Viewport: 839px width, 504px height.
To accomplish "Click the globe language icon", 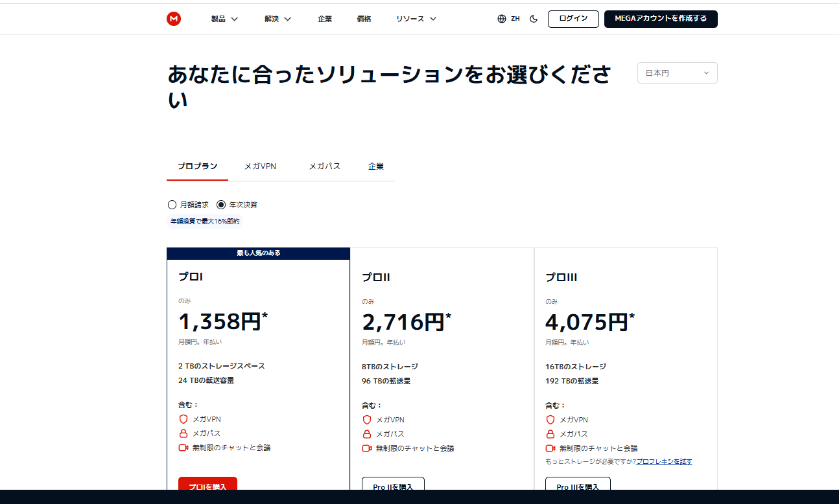I will coord(502,19).
